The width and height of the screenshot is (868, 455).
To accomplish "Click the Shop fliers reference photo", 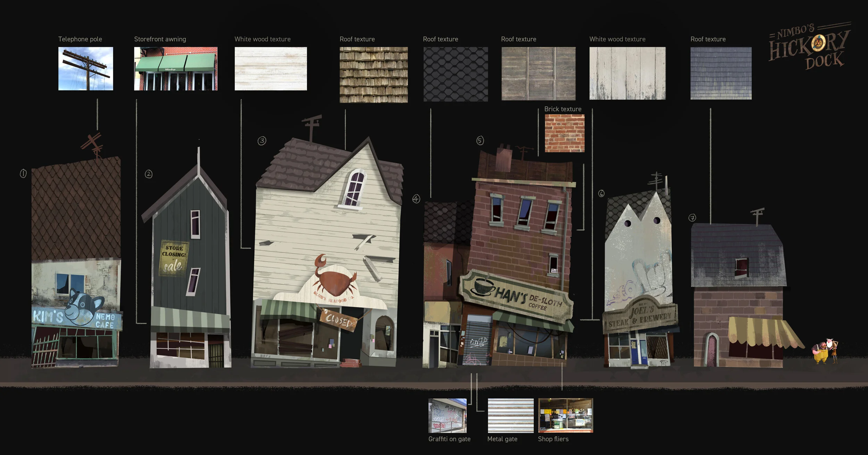I will point(565,415).
